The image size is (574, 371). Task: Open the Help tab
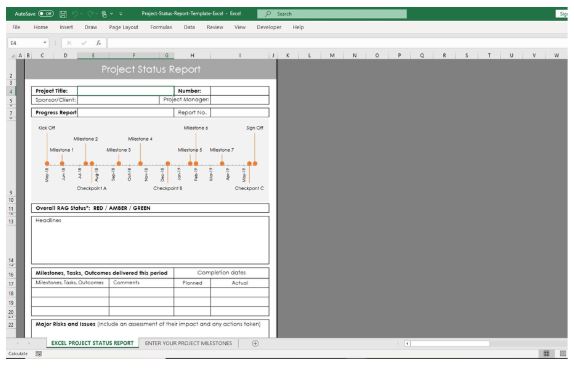coord(298,27)
